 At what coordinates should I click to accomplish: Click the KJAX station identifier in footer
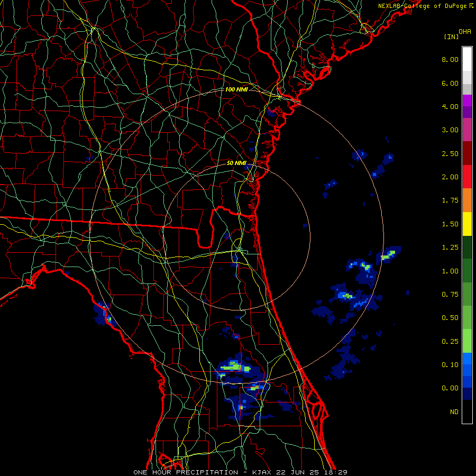pos(262,472)
